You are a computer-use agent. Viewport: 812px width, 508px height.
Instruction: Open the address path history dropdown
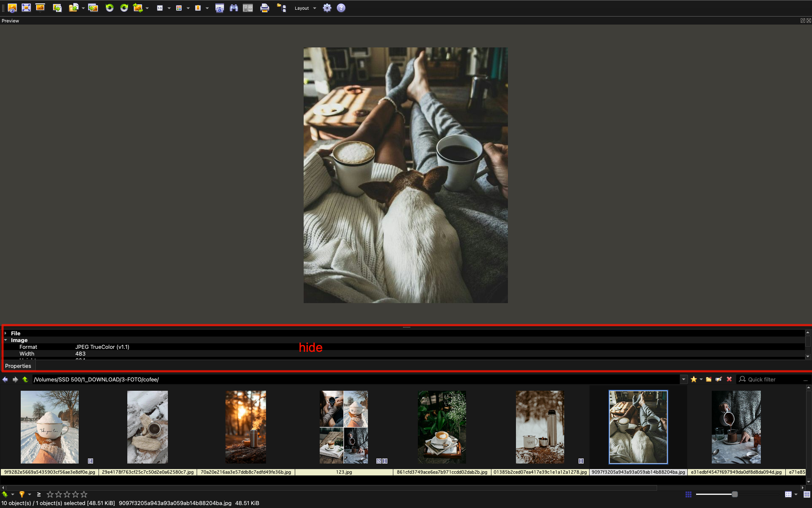(x=683, y=379)
